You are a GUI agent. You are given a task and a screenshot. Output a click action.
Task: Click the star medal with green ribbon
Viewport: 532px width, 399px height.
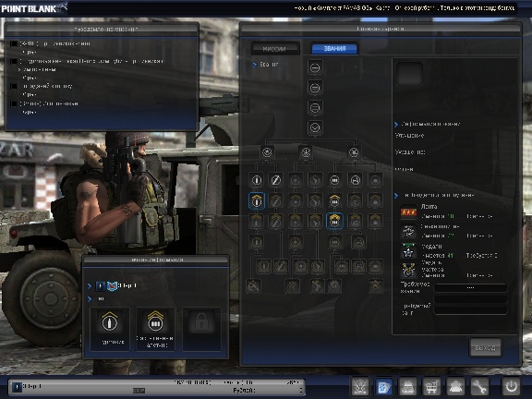[x=408, y=251]
